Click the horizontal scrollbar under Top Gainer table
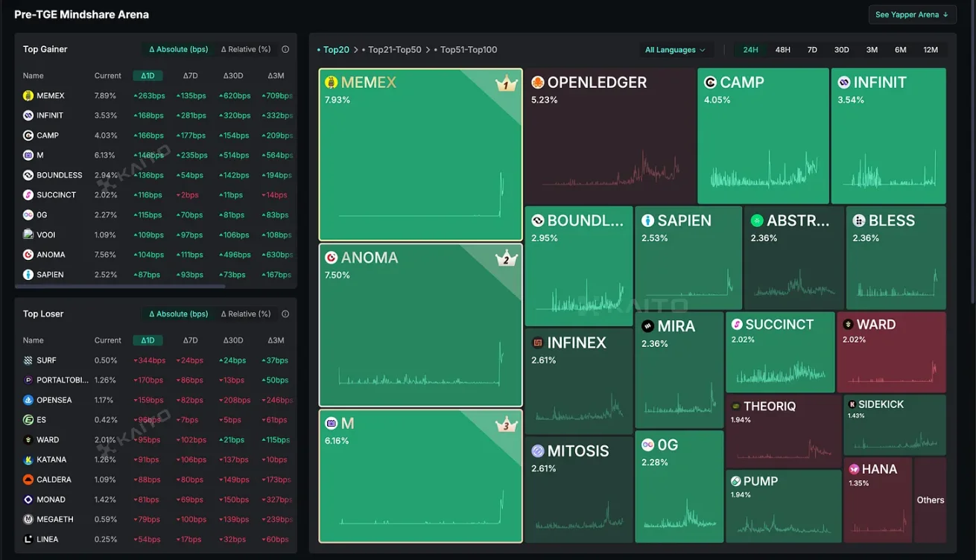 point(119,286)
